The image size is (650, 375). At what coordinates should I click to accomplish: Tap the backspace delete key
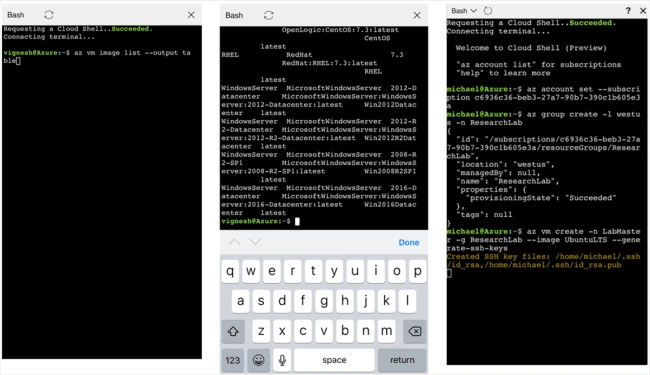coord(415,331)
